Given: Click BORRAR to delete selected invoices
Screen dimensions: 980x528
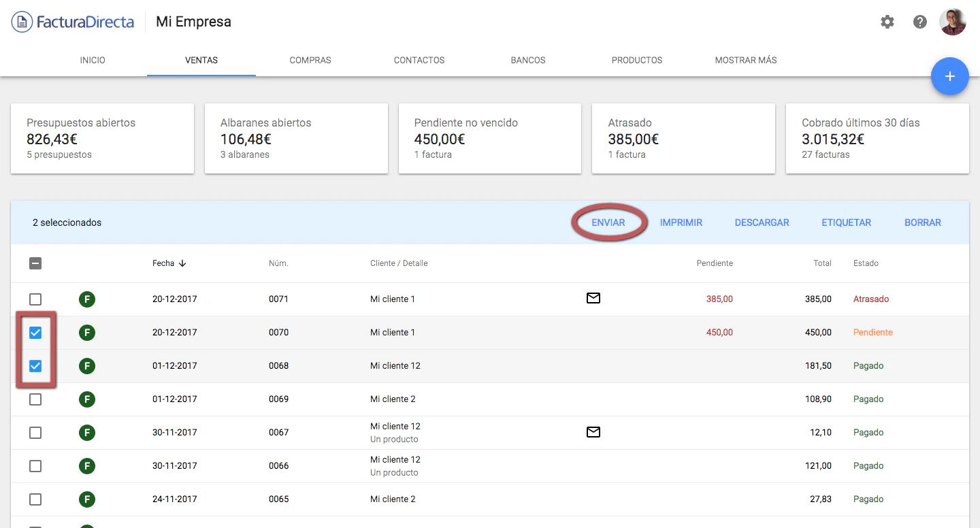Looking at the screenshot, I should (x=923, y=222).
